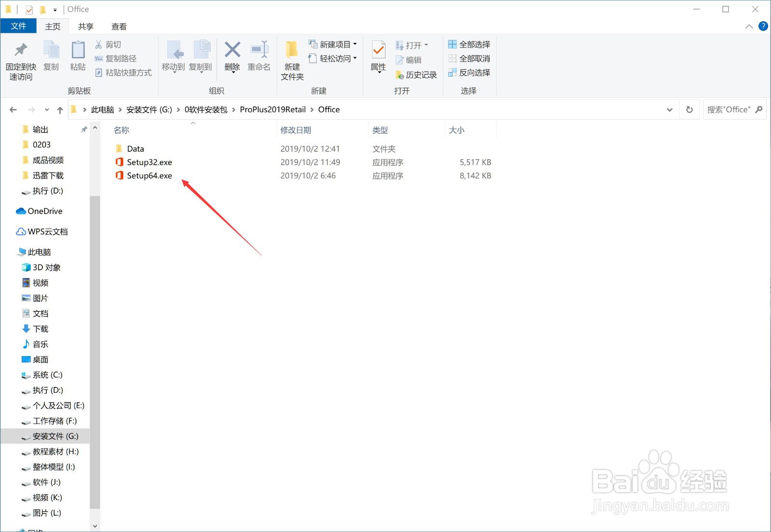This screenshot has height=532, width=771.
Task: Select Setup32.exe Office installer file
Action: click(x=149, y=162)
